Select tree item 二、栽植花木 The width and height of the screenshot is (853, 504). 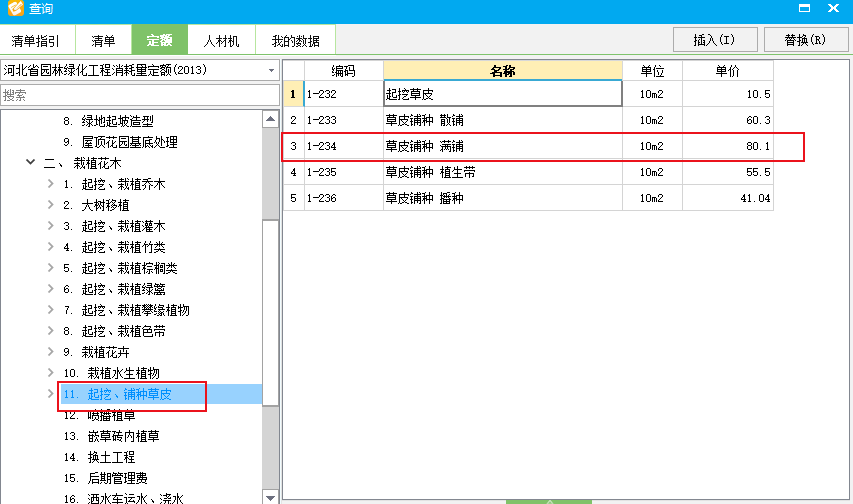pos(82,163)
